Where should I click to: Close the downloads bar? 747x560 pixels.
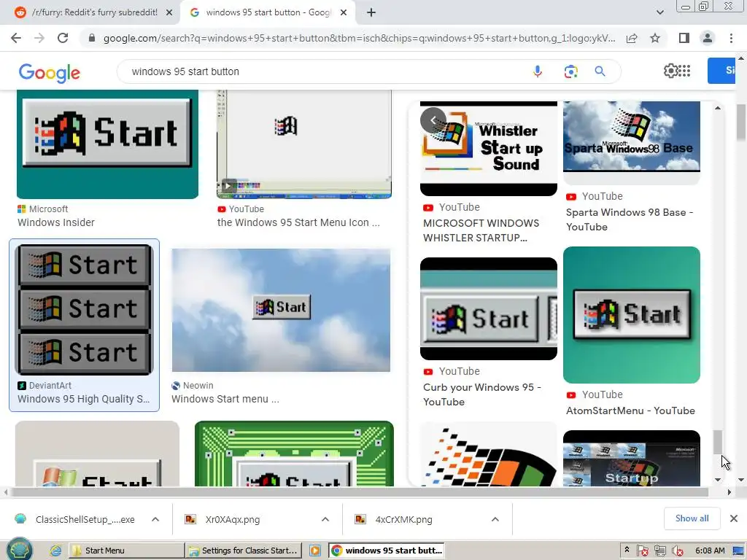pos(734,518)
